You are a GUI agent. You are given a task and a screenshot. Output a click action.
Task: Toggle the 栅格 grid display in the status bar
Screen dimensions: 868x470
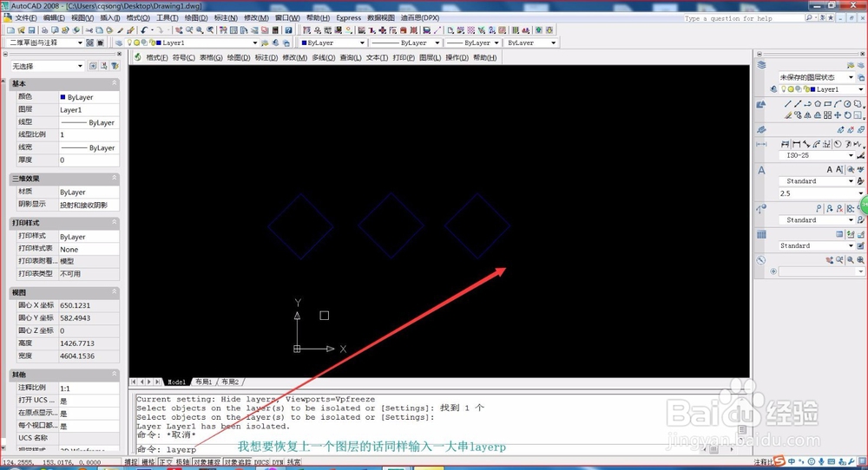click(148, 461)
